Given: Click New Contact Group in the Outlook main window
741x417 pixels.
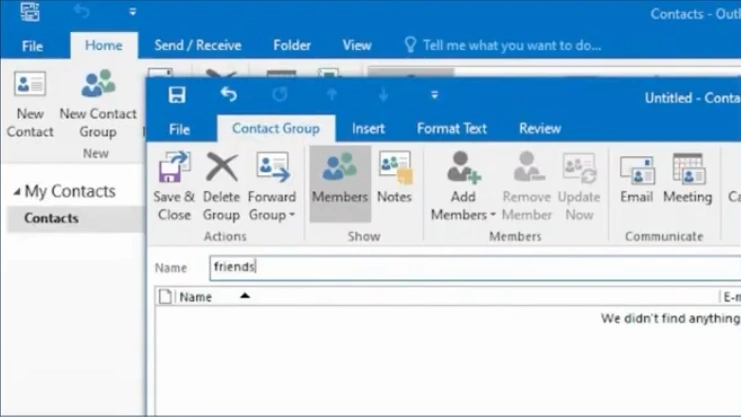Looking at the screenshot, I should coord(98,104).
